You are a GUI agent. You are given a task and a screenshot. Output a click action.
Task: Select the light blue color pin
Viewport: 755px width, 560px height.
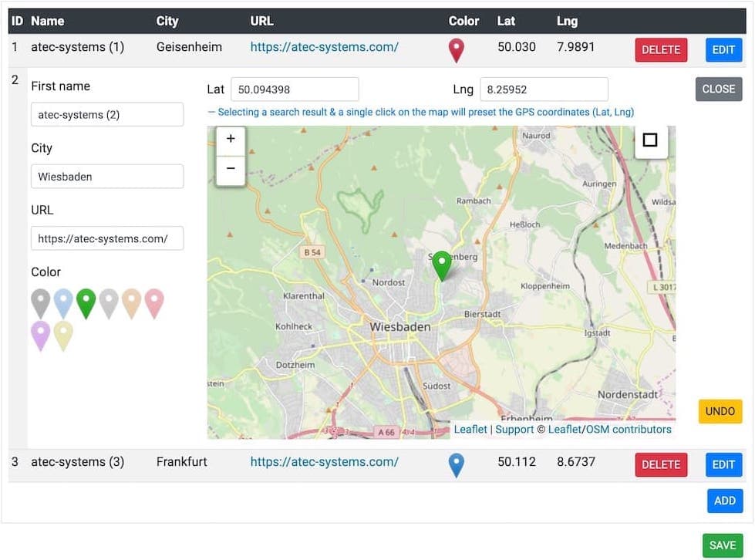coord(63,303)
